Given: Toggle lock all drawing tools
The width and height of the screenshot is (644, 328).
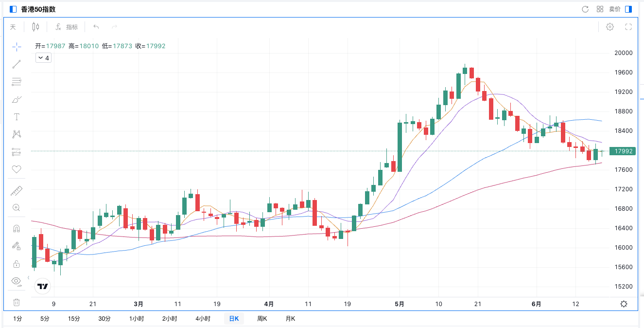Looking at the screenshot, I should (x=17, y=264).
